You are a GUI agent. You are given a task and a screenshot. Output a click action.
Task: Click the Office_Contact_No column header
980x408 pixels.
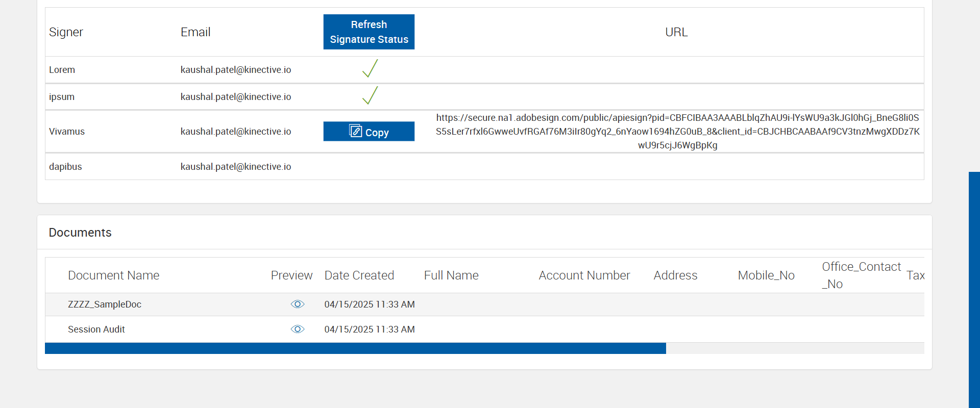coord(861,275)
